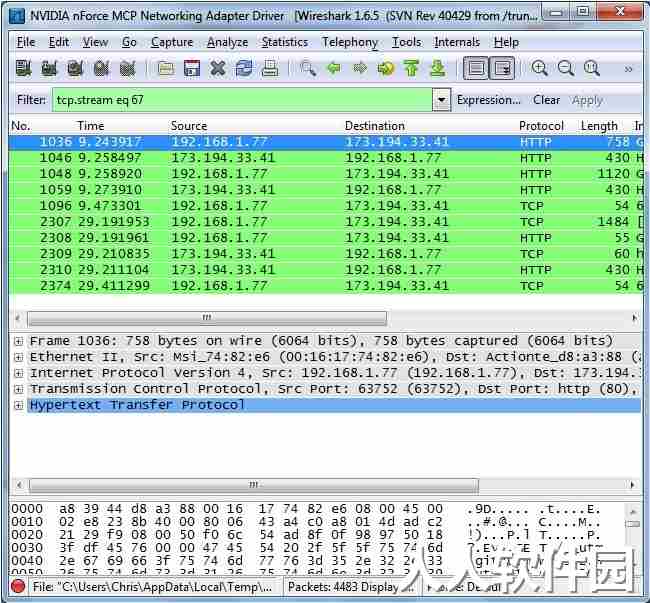Open capture options toolbar icon

tap(49, 68)
